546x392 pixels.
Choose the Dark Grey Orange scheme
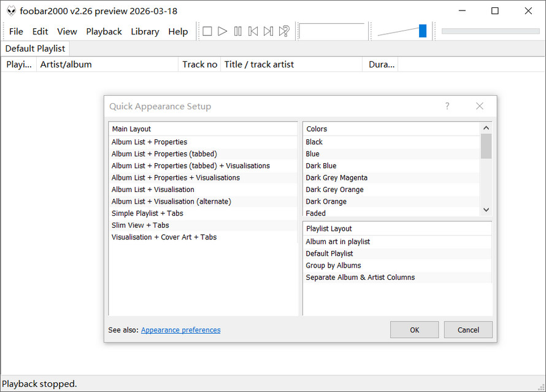(x=392, y=190)
